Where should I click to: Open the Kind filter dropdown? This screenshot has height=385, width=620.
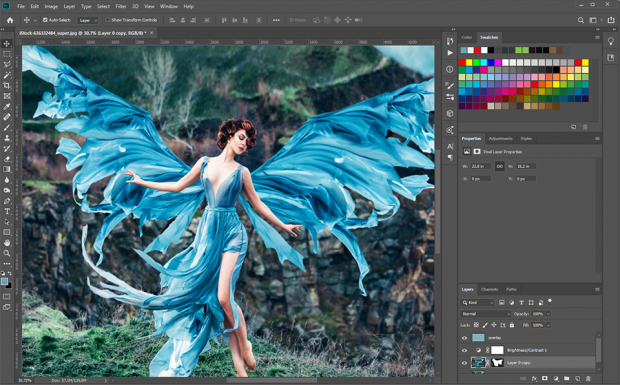(477, 302)
